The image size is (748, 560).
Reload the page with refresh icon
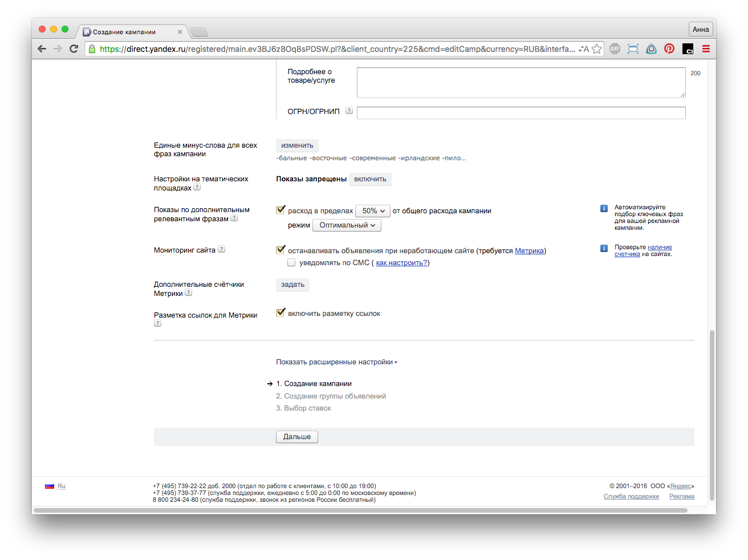click(x=74, y=49)
